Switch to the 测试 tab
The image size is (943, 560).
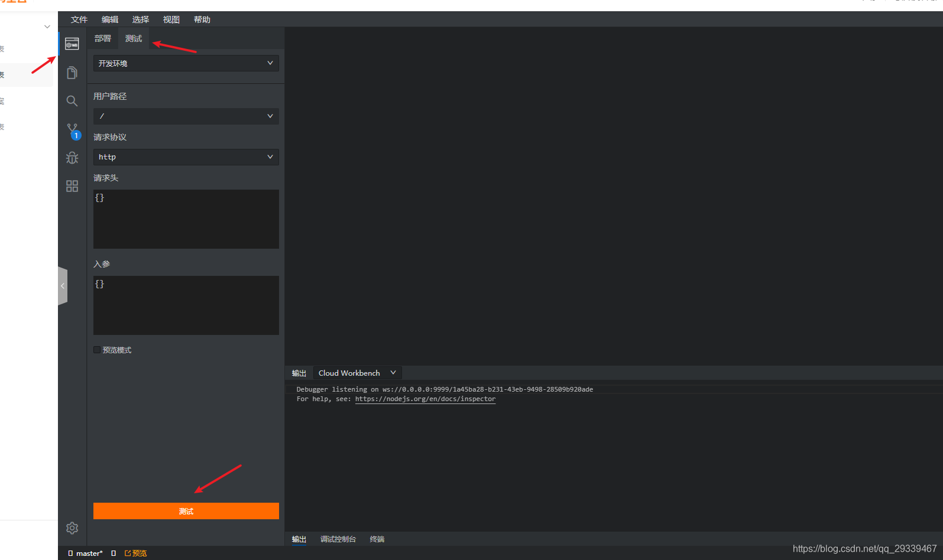(x=134, y=38)
